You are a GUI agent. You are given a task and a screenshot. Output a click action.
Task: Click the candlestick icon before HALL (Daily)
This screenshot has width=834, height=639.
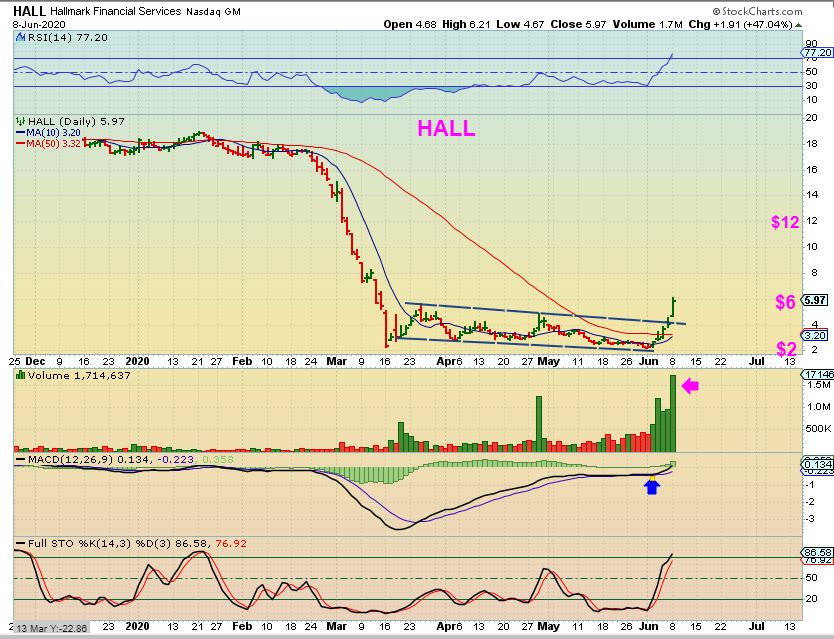click(21, 121)
